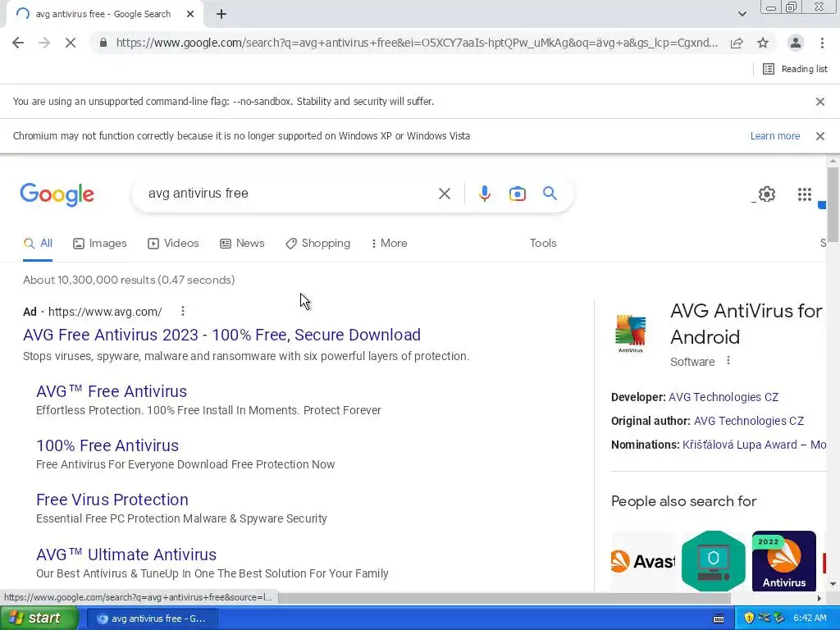This screenshot has height=630, width=840.
Task: Click the safely remove hardware tray icon
Action: pos(778,619)
